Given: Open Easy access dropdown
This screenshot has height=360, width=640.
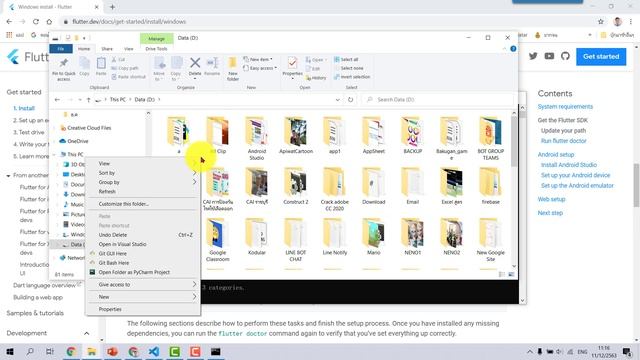Looking at the screenshot, I should (260, 68).
